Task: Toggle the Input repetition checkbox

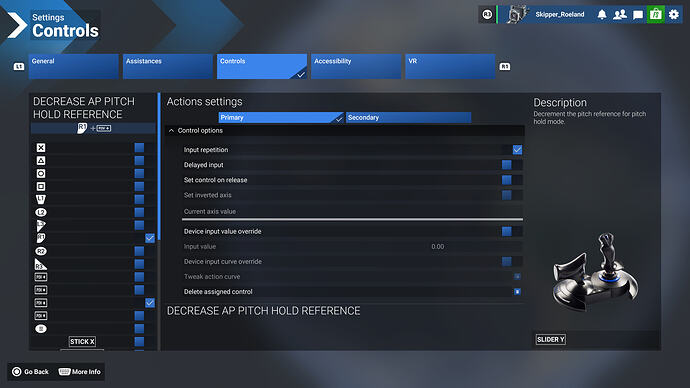Action: (518, 150)
